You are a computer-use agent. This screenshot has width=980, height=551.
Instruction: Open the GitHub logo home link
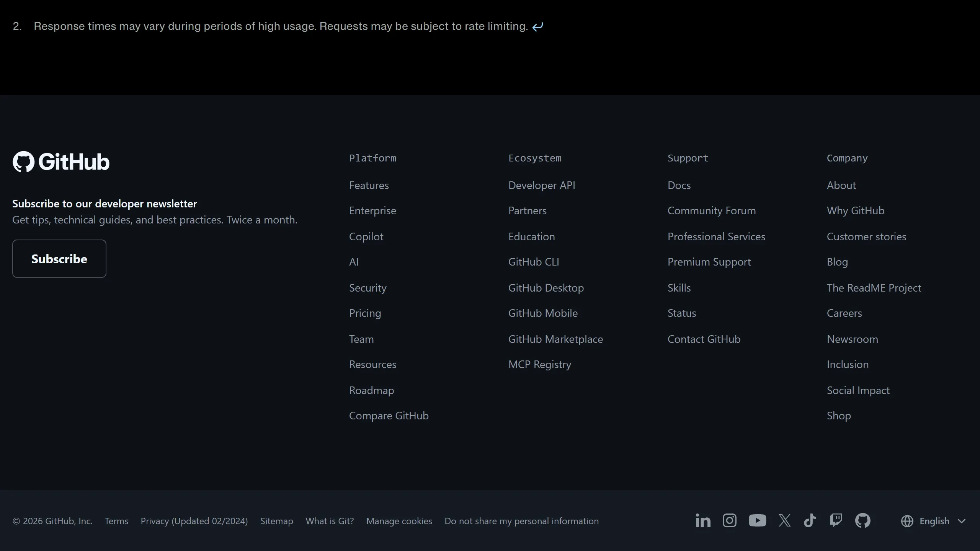(61, 161)
